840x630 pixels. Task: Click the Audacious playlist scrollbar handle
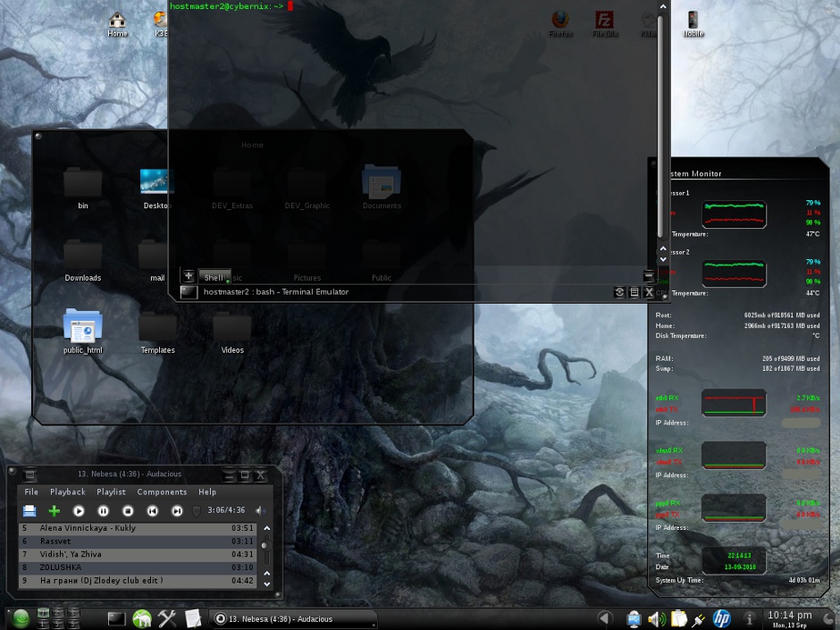click(266, 546)
